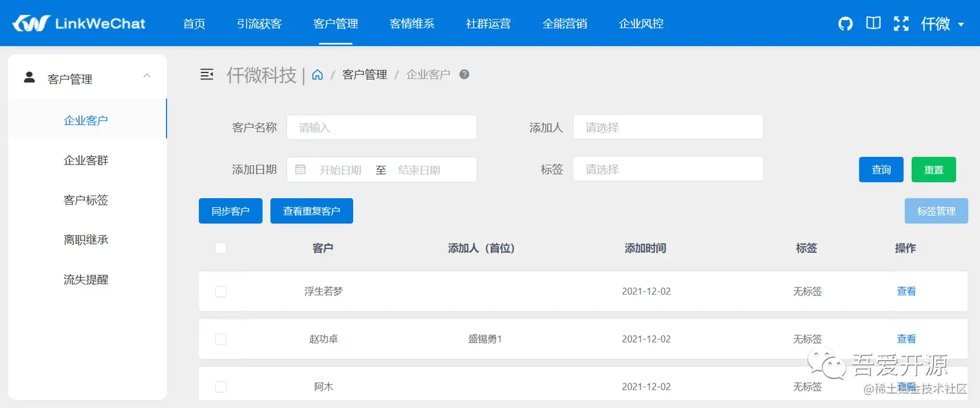Open the 社群运营 navigation menu
This screenshot has height=408, width=980.
[488, 23]
